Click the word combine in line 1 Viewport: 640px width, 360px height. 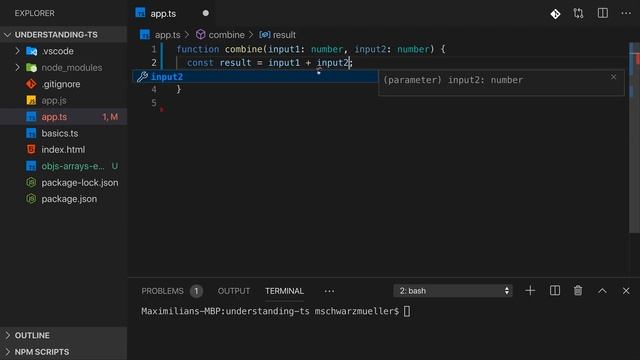243,49
